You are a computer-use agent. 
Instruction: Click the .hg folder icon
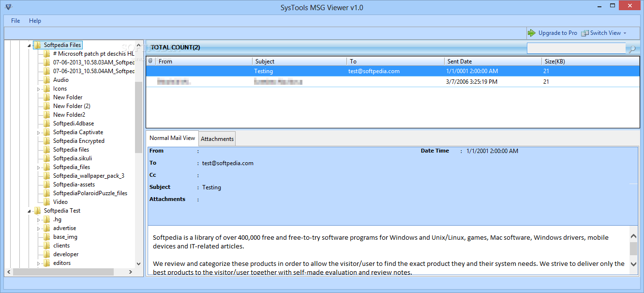[46, 219]
